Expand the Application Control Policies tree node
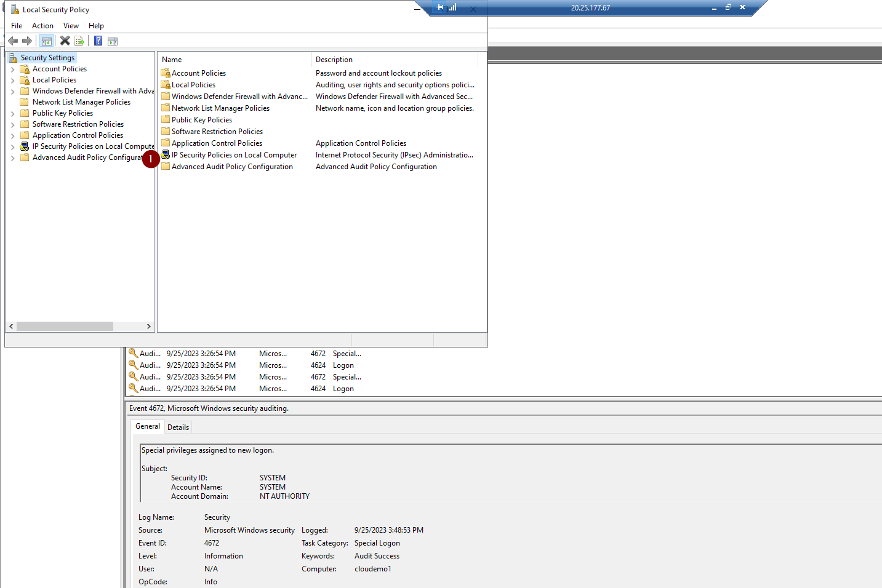 tap(12, 136)
